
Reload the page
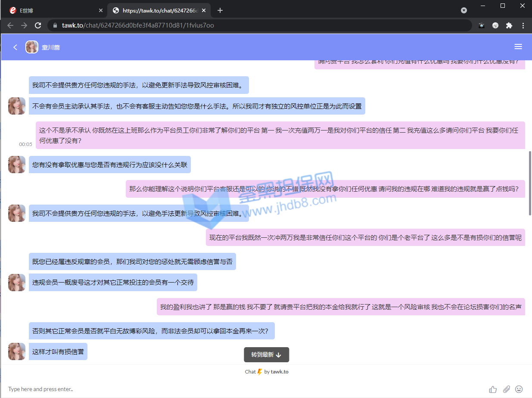[38, 25]
